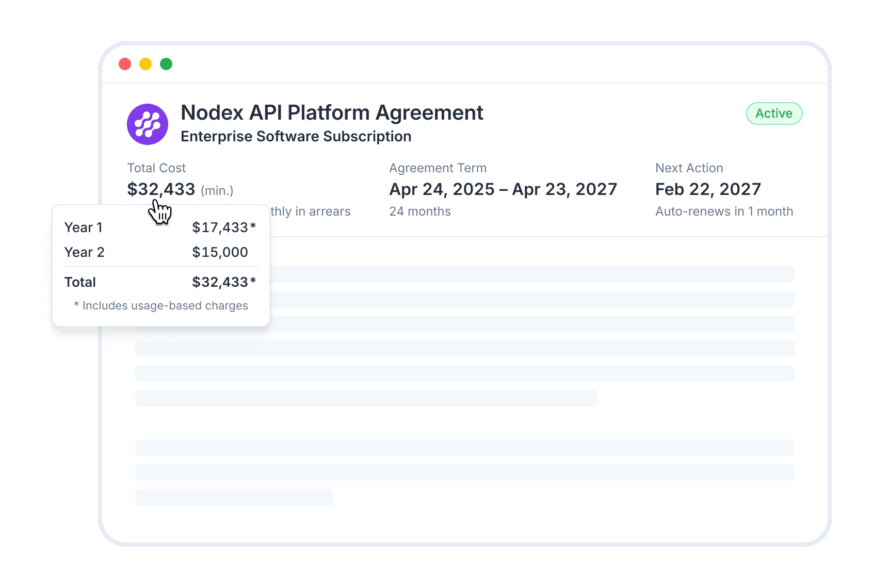Select the Nodex API Platform Agreement title
The width and height of the screenshot is (873, 588).
click(332, 113)
